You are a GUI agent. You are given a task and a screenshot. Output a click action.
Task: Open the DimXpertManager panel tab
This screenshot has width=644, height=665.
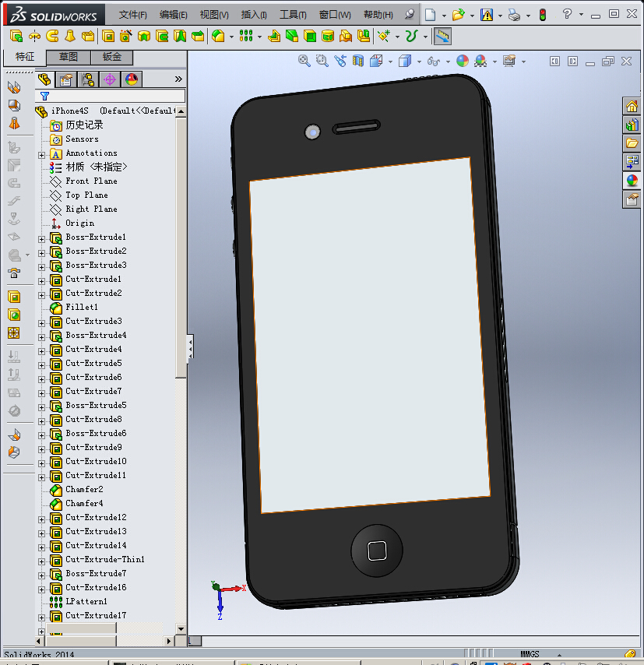[x=110, y=79]
